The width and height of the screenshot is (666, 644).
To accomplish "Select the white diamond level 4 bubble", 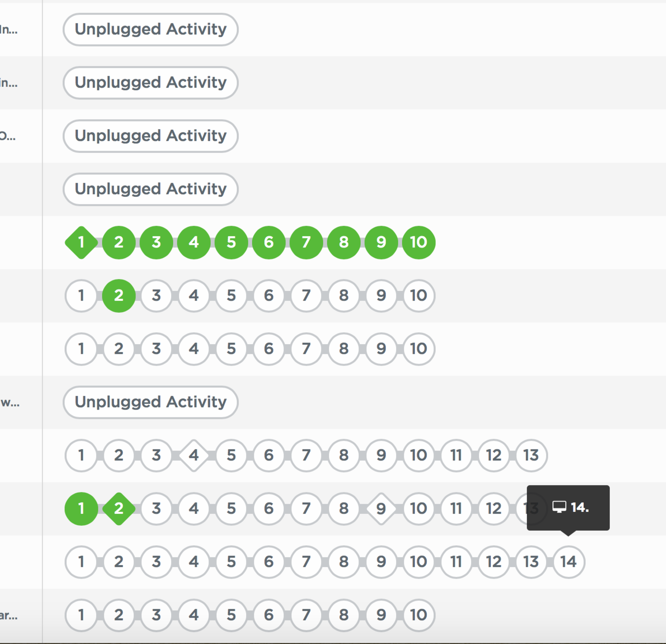I will point(194,455).
